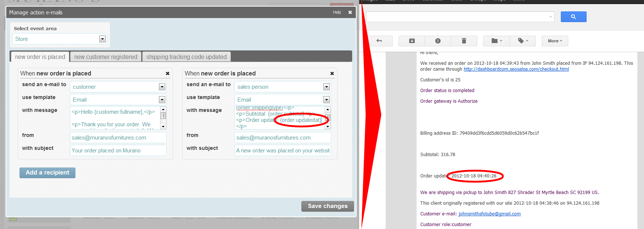Click the blue search button in the mail window

(x=573, y=17)
